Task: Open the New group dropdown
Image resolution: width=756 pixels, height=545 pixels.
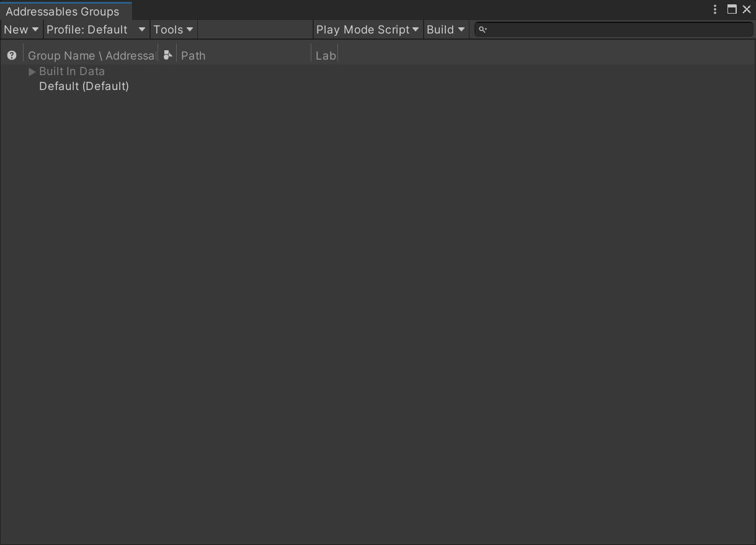Action: point(21,29)
